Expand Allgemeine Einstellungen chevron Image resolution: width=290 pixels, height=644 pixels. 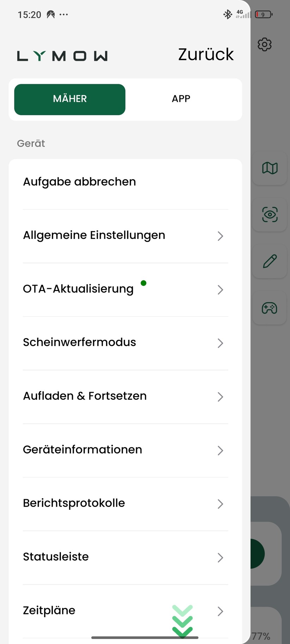click(x=221, y=236)
